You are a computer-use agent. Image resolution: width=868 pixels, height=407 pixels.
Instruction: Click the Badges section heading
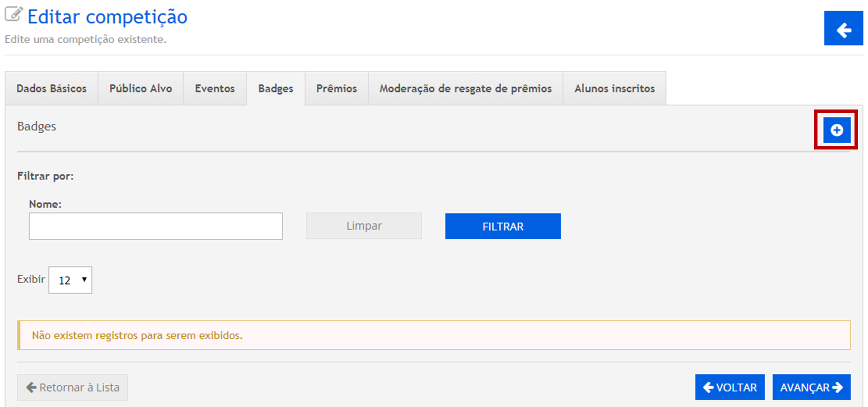pos(36,126)
